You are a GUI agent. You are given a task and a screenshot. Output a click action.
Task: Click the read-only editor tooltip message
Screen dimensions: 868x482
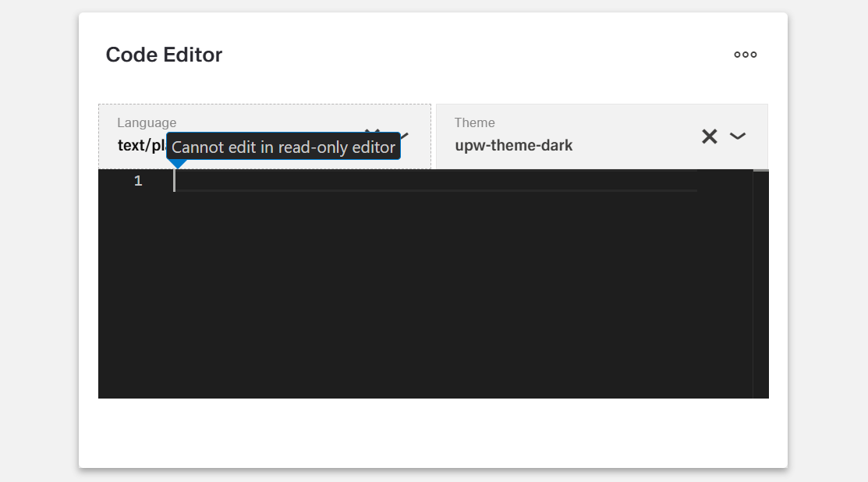tap(283, 147)
